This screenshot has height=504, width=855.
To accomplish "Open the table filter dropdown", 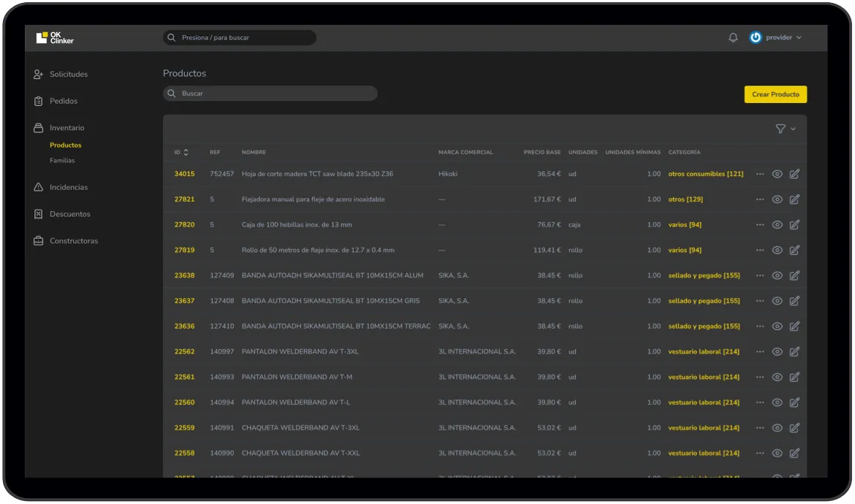I will pyautogui.click(x=785, y=129).
